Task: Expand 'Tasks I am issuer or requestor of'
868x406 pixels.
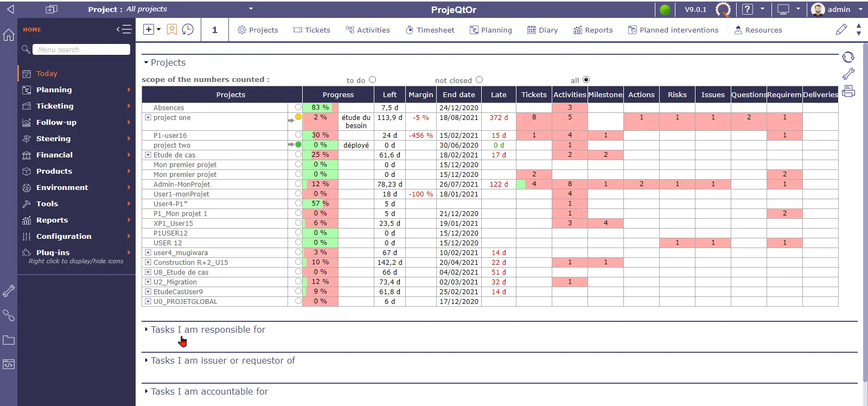Action: (x=146, y=360)
